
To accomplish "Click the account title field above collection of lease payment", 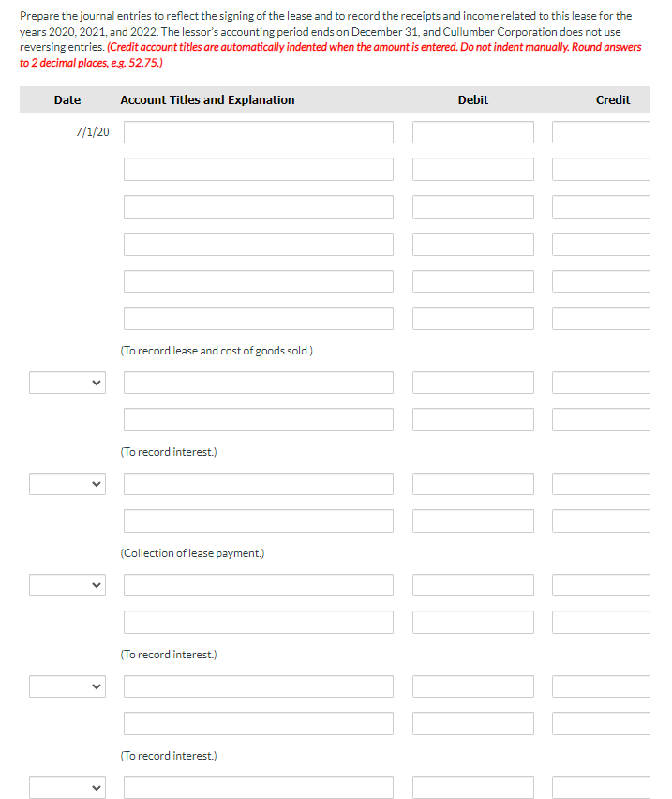I will [x=258, y=520].
